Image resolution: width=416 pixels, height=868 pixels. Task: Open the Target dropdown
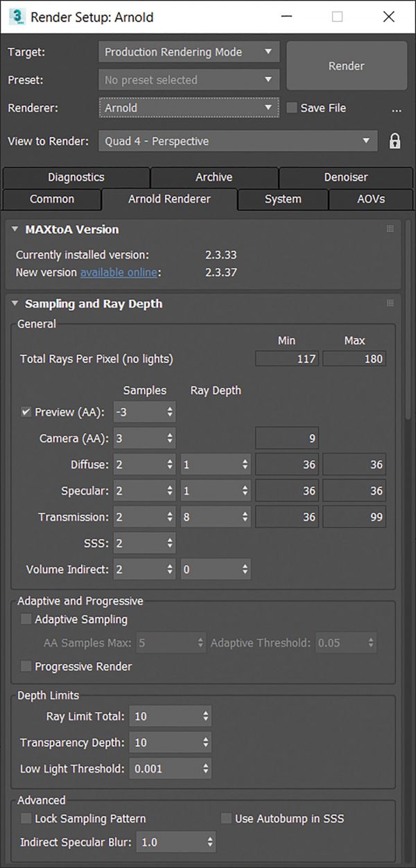(x=189, y=52)
